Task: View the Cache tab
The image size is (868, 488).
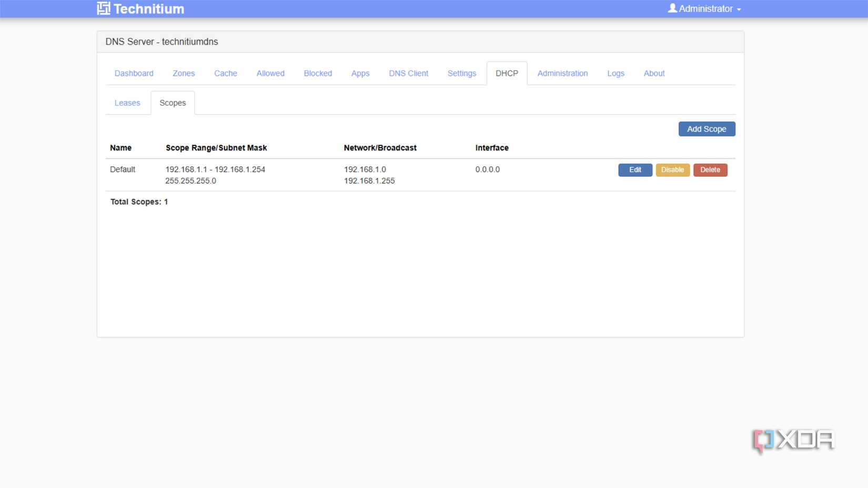Action: point(225,73)
